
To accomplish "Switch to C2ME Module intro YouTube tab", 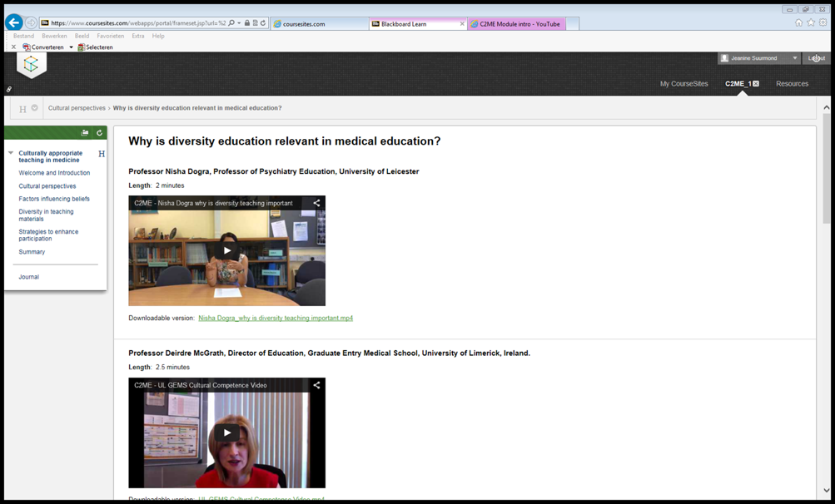I will pos(518,24).
